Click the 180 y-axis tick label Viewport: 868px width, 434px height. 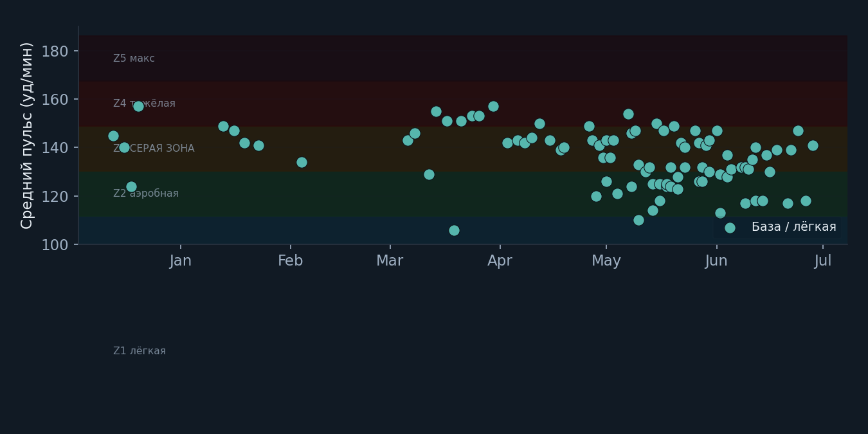(x=55, y=51)
